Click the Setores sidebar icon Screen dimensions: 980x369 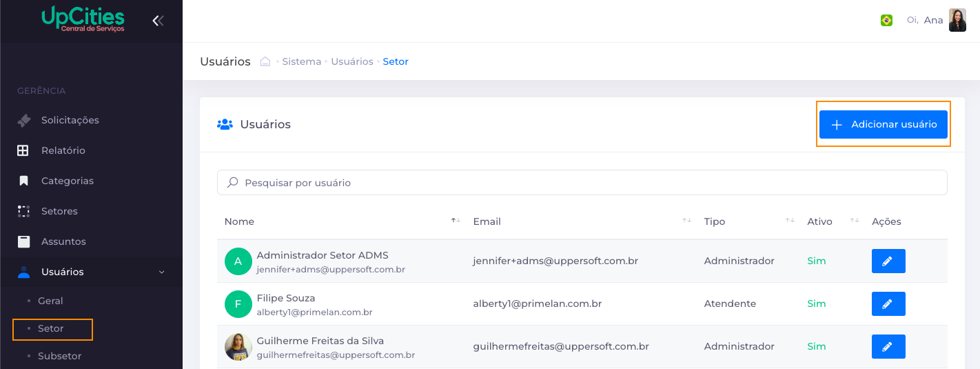23,211
